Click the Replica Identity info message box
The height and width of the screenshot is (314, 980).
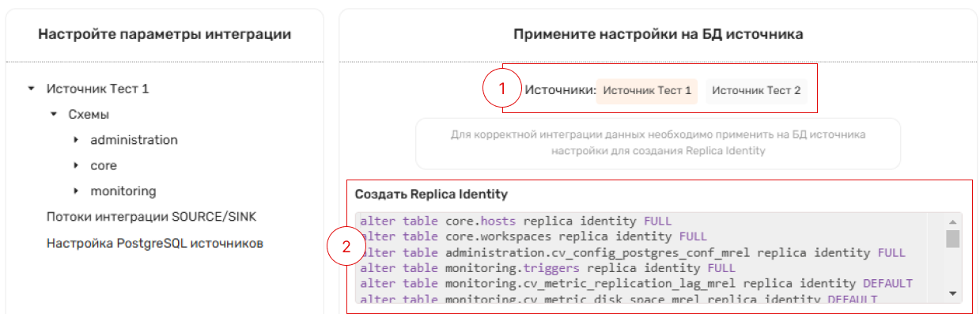pyautogui.click(x=658, y=143)
